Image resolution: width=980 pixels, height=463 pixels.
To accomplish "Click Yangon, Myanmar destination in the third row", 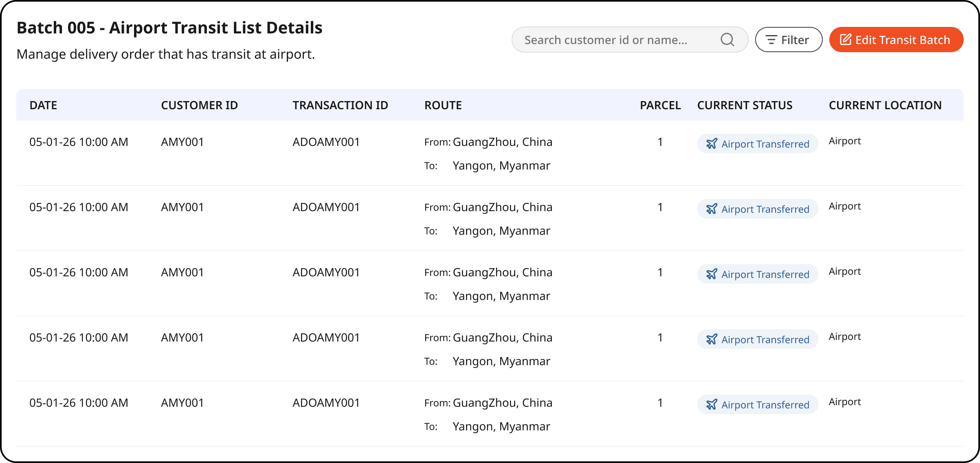I will click(501, 296).
